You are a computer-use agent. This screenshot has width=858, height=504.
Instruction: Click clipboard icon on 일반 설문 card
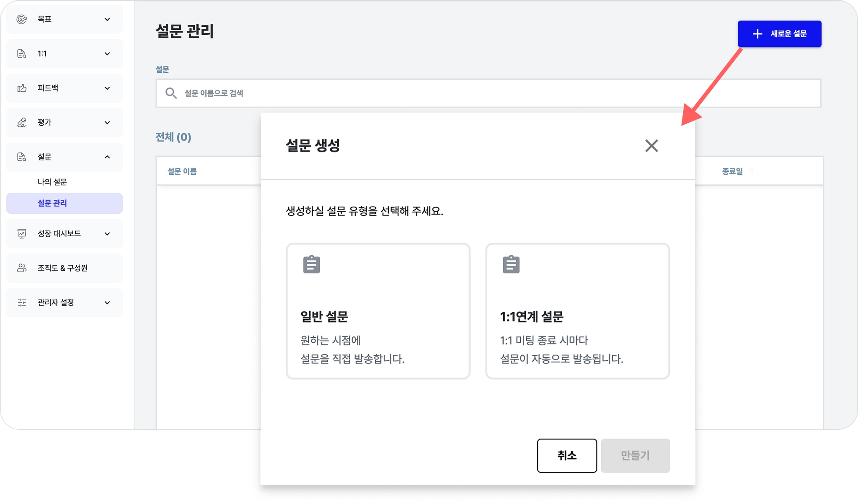(311, 264)
